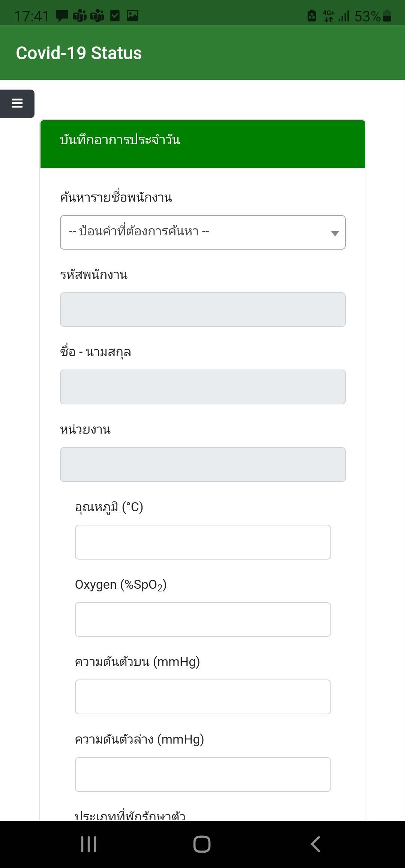Tap the checkmark task notification icon
Viewport: 405px width, 868px height.
coord(115,16)
